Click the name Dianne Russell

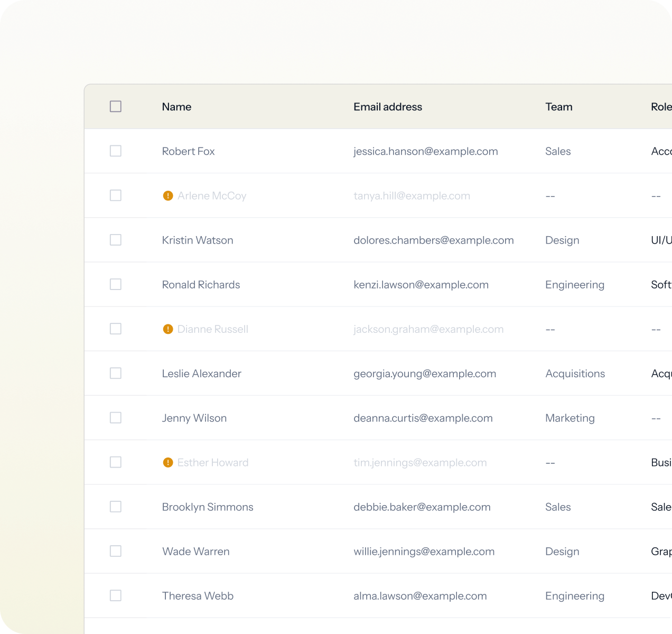click(213, 329)
